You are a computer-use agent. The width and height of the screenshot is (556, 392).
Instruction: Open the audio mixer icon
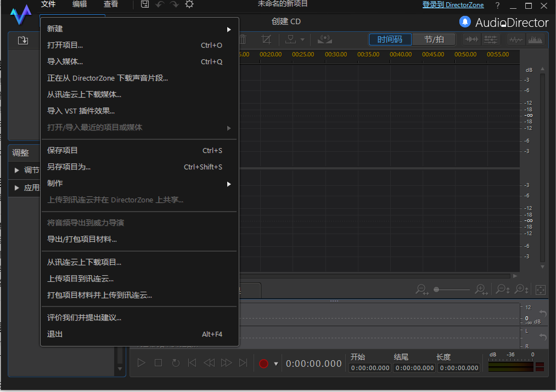pyautogui.click(x=490, y=39)
